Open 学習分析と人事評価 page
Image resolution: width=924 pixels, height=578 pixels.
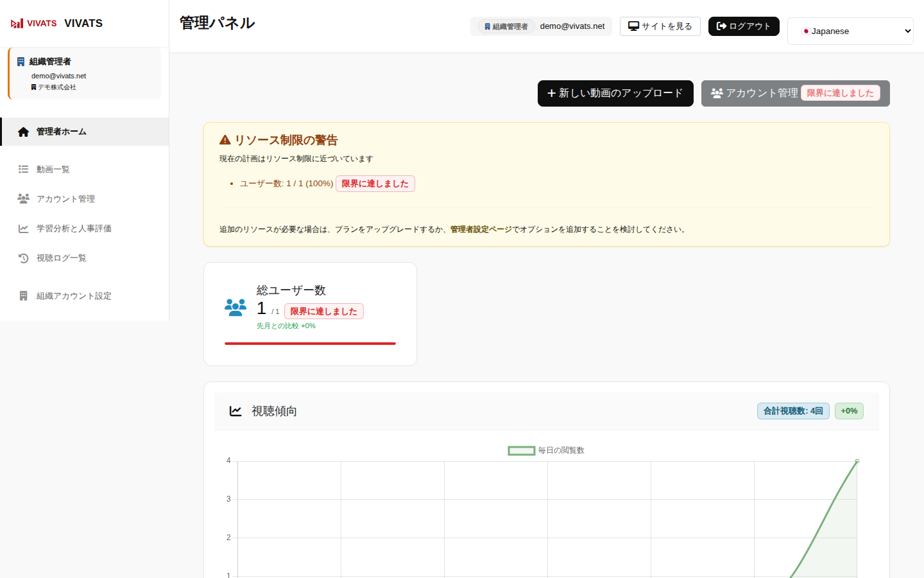click(85, 229)
